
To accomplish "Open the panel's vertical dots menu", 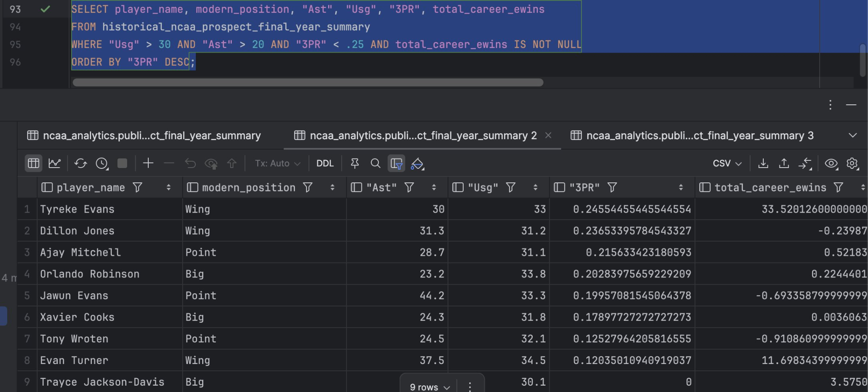I will 830,105.
